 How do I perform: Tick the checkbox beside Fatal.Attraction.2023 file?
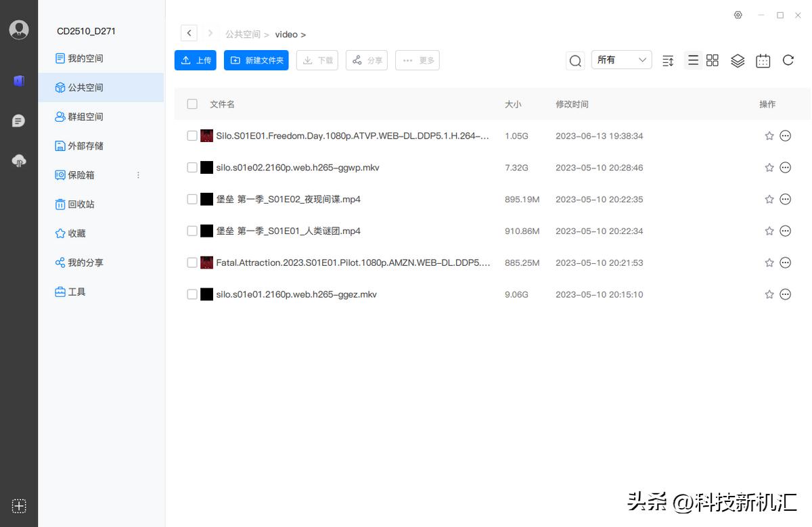[x=191, y=262]
